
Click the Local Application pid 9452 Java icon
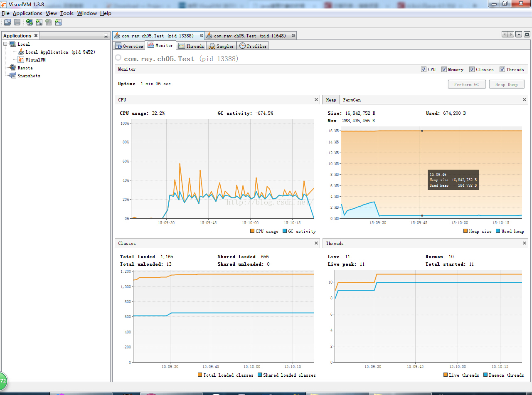21,52
